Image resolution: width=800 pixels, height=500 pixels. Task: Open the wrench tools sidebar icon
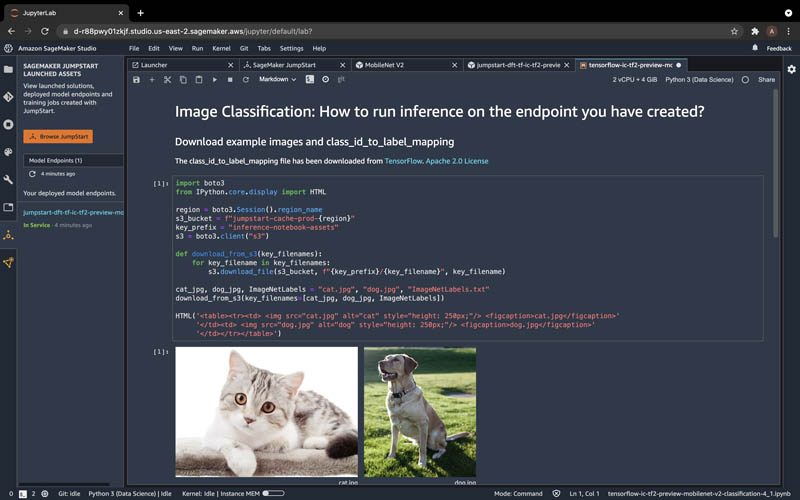[x=8, y=180]
